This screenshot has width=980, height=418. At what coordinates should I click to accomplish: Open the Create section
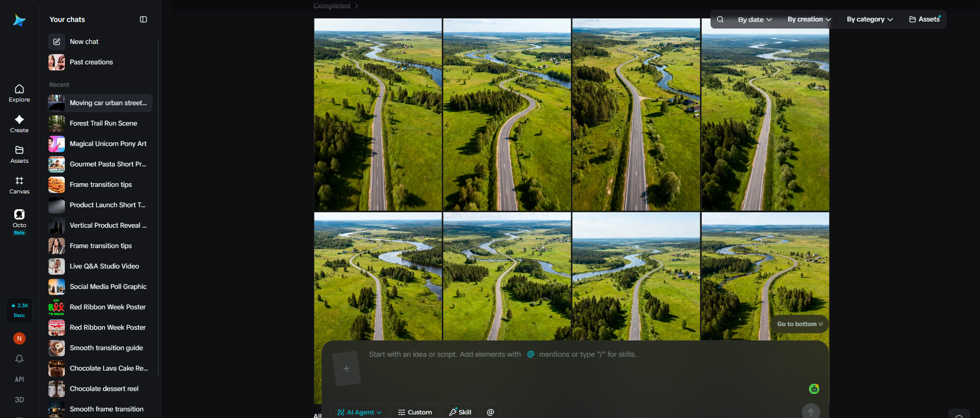(19, 124)
